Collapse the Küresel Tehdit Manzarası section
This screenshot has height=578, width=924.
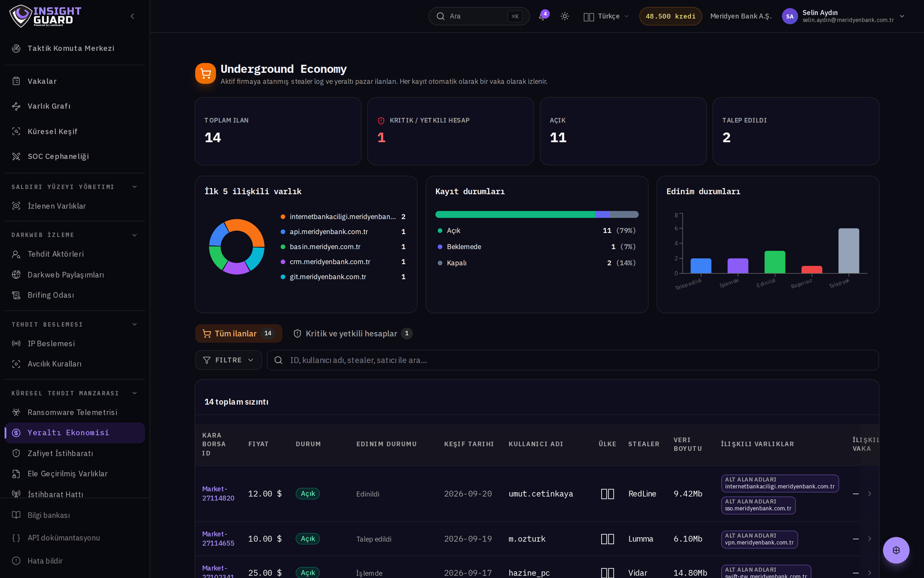coord(135,393)
